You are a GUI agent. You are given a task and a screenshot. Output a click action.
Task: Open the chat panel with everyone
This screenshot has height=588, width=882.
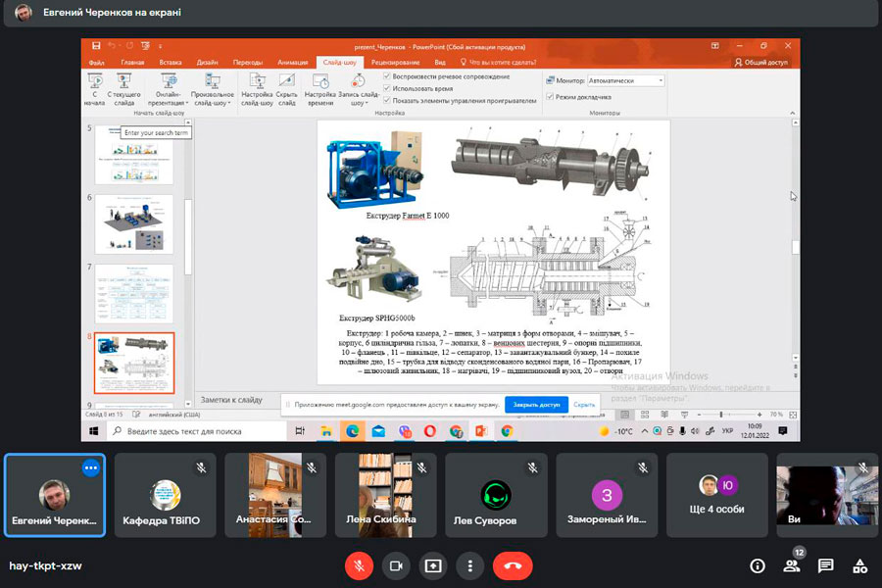coord(825,565)
